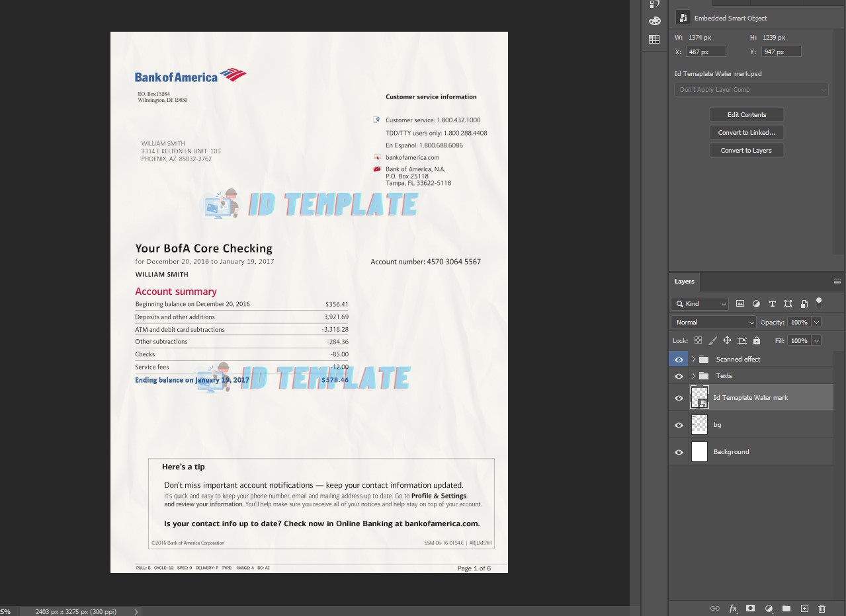Open the Layers panel menu icon

coord(837,282)
